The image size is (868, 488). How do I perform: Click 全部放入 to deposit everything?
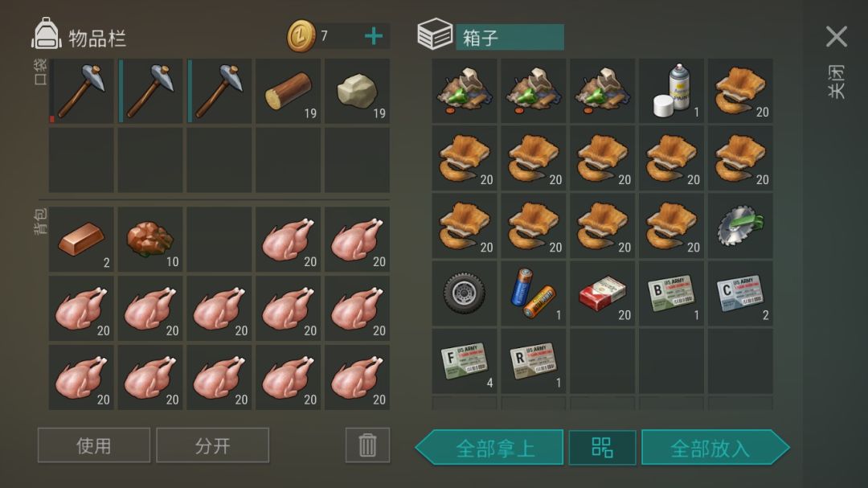(715, 447)
